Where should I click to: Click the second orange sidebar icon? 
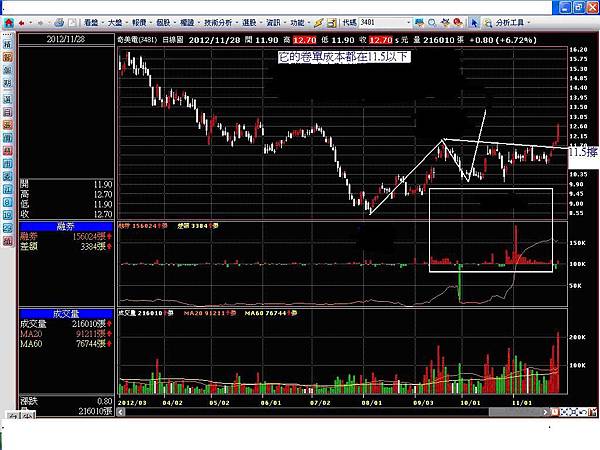pos(8,125)
